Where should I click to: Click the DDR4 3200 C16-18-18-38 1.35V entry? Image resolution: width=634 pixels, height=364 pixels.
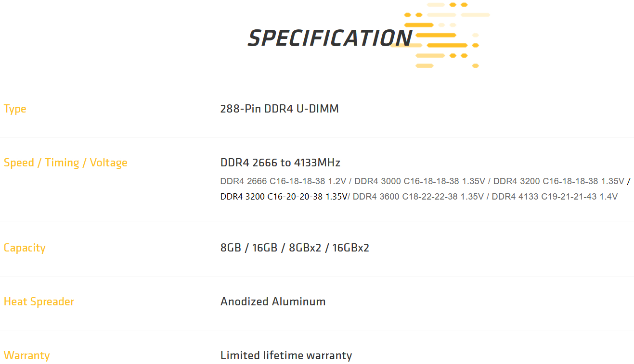pyautogui.click(x=558, y=181)
